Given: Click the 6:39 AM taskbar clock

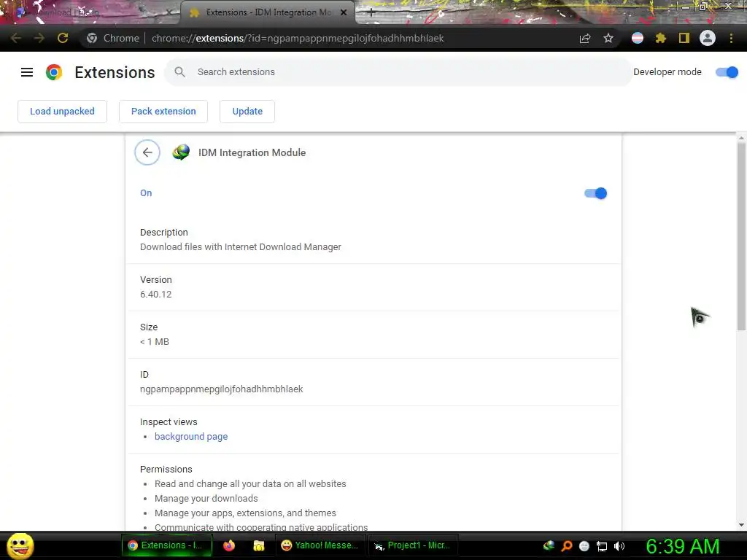Looking at the screenshot, I should coord(682,546).
